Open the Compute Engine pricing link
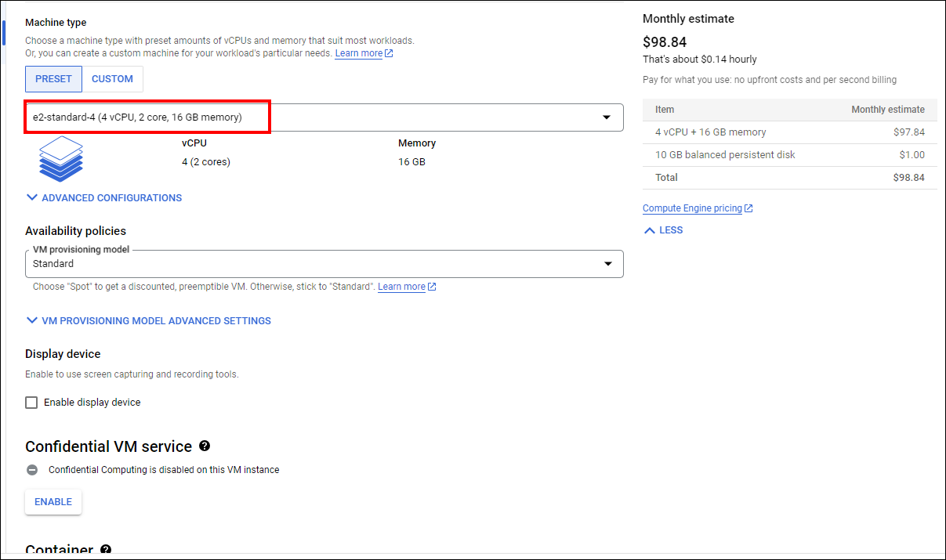This screenshot has height=560, width=946. click(691, 208)
